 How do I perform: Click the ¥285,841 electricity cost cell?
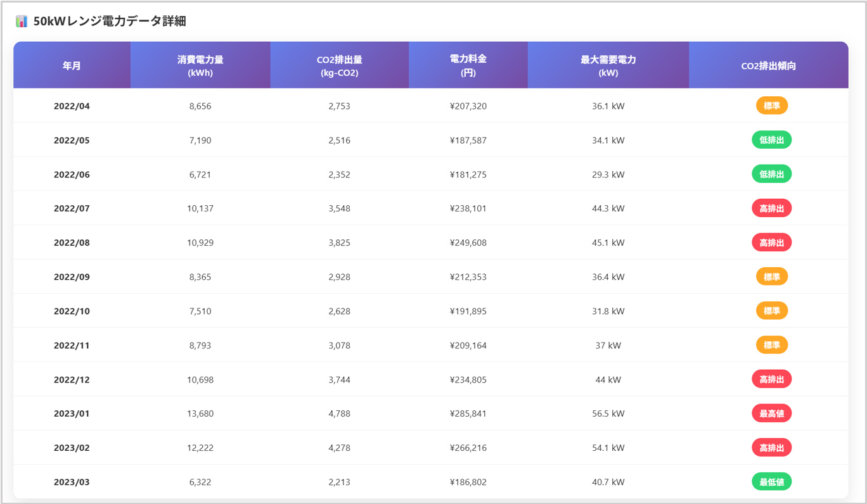pyautogui.click(x=468, y=413)
